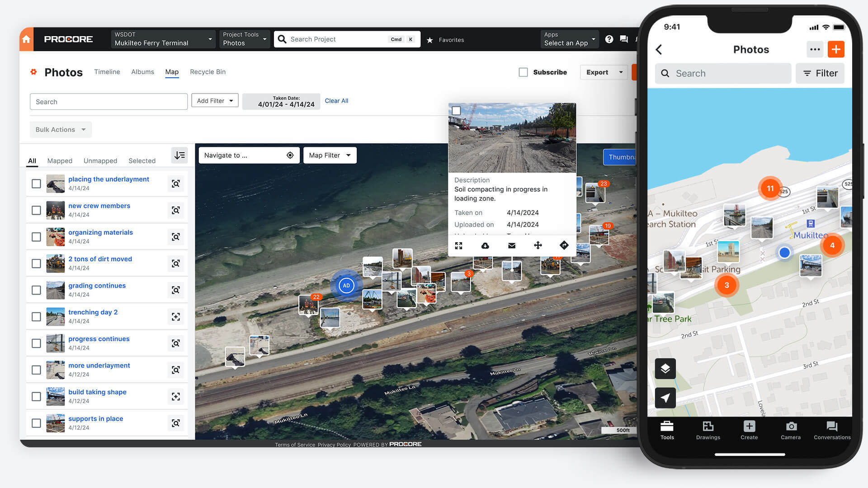Select the download icon on photo popup
The width and height of the screenshot is (868, 488).
point(485,245)
